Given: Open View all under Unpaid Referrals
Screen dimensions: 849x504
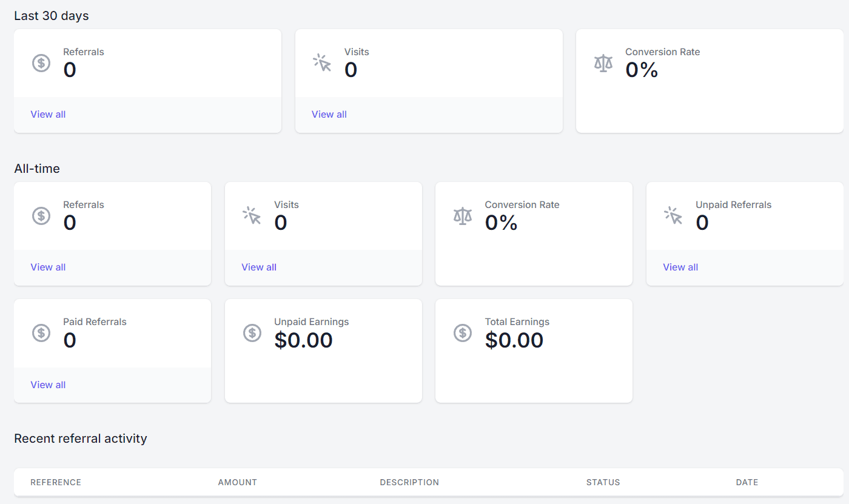Looking at the screenshot, I should pos(680,267).
